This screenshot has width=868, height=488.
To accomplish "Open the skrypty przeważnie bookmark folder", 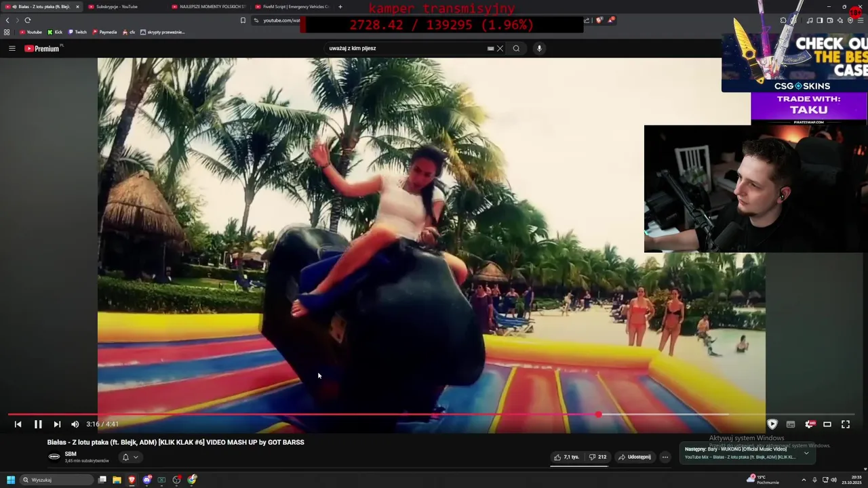I will (162, 32).
